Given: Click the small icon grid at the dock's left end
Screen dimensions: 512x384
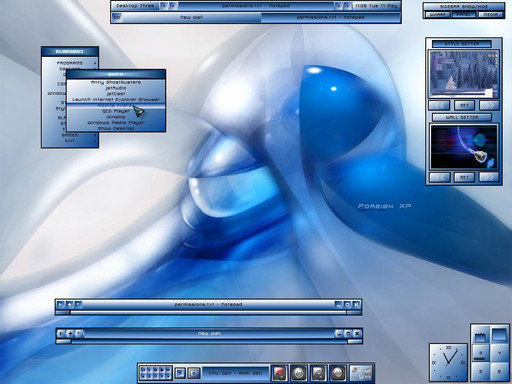Looking at the screenshot, I should pyautogui.click(x=156, y=373).
